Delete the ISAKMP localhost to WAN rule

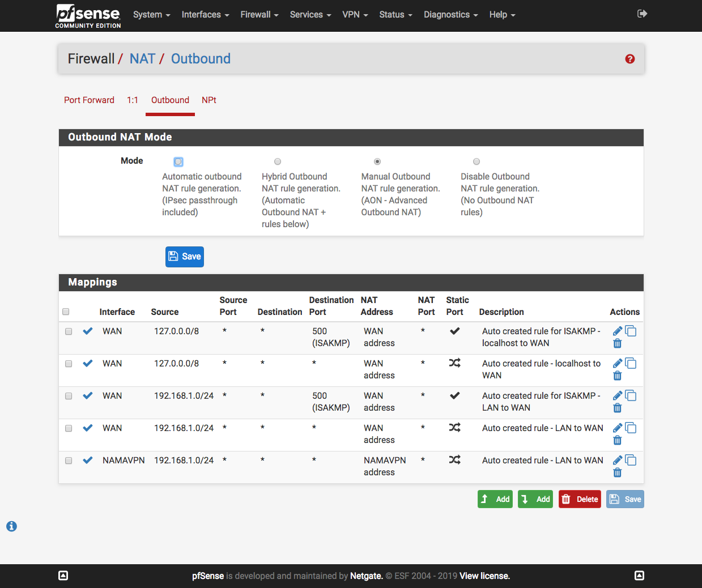[x=618, y=343]
